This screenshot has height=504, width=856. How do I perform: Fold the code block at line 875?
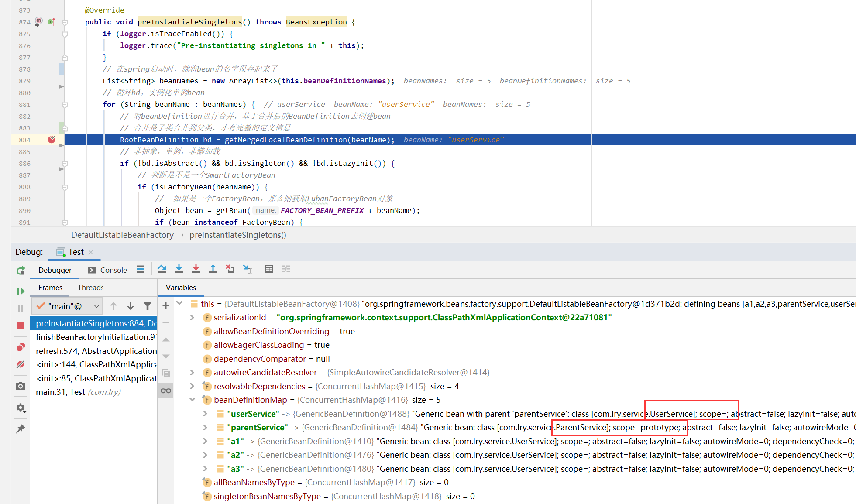tap(65, 34)
